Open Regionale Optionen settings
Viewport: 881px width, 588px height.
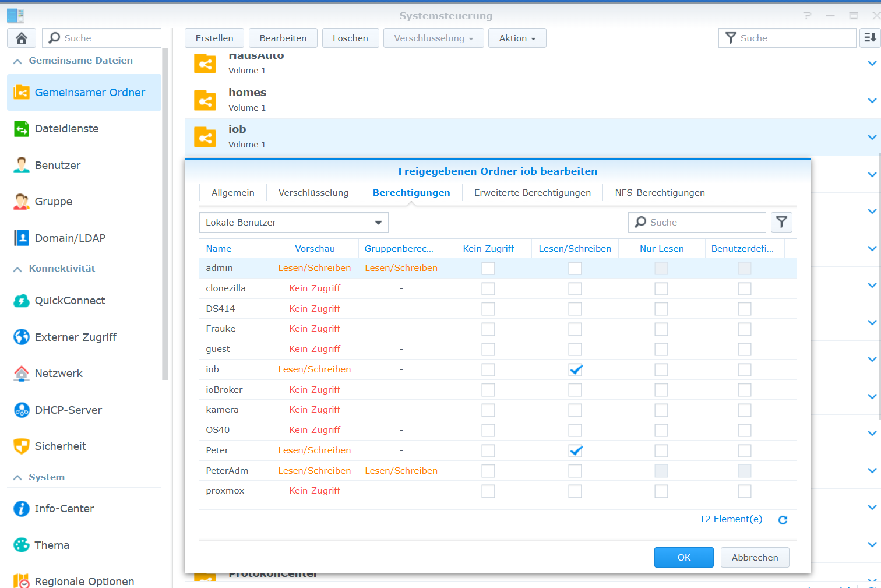pos(84,580)
